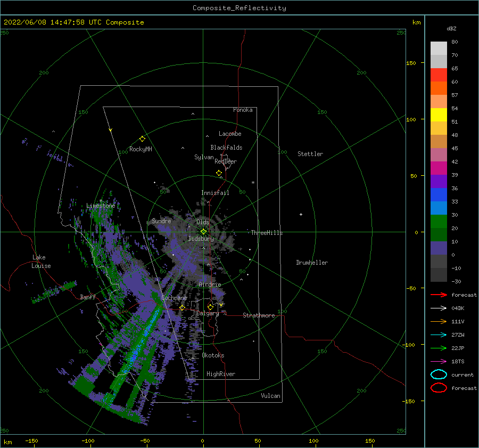Click the Okotoks city label

click(x=213, y=355)
